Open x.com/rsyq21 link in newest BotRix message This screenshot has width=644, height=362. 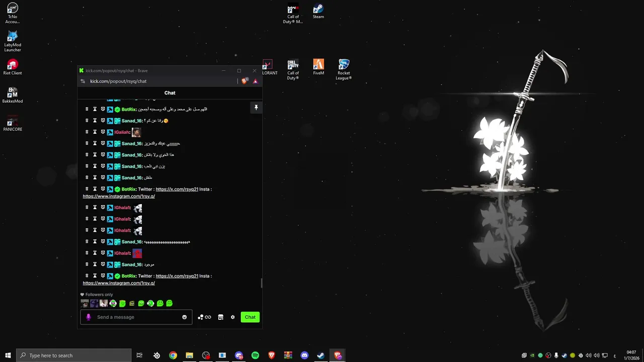pyautogui.click(x=177, y=276)
